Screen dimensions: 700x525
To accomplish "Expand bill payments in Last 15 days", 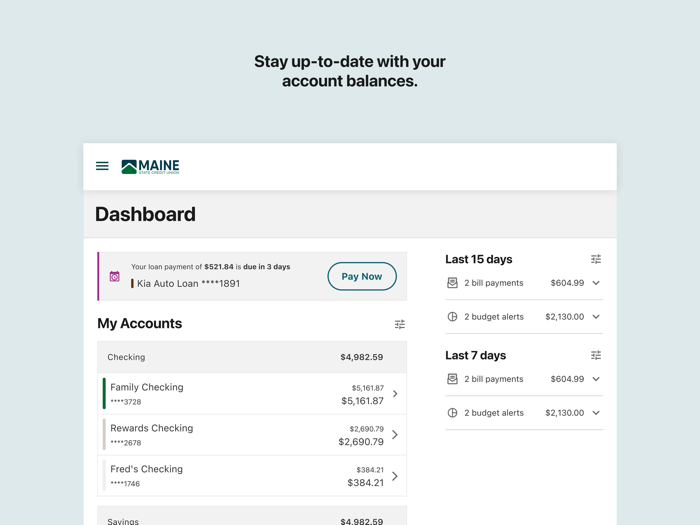I will (x=596, y=283).
